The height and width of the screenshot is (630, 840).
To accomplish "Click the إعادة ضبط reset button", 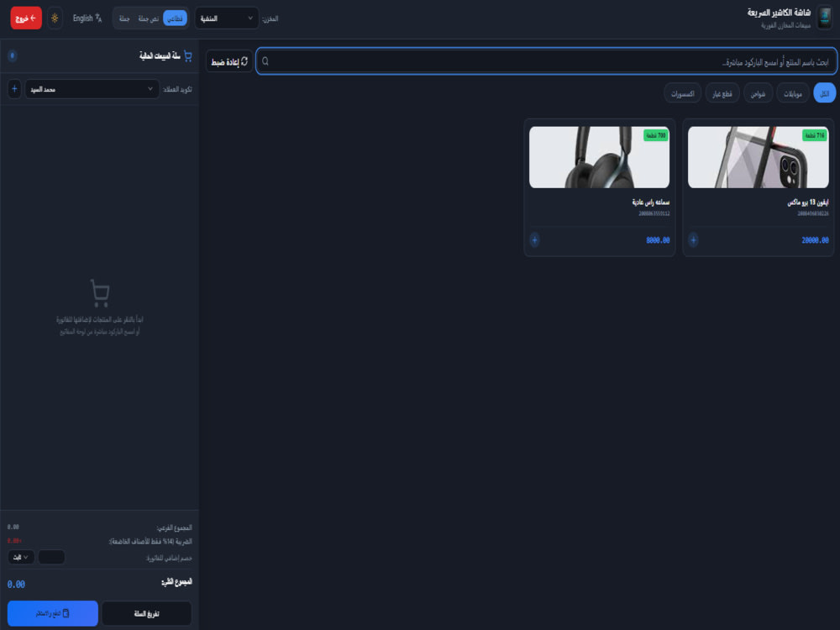I will 229,61.
